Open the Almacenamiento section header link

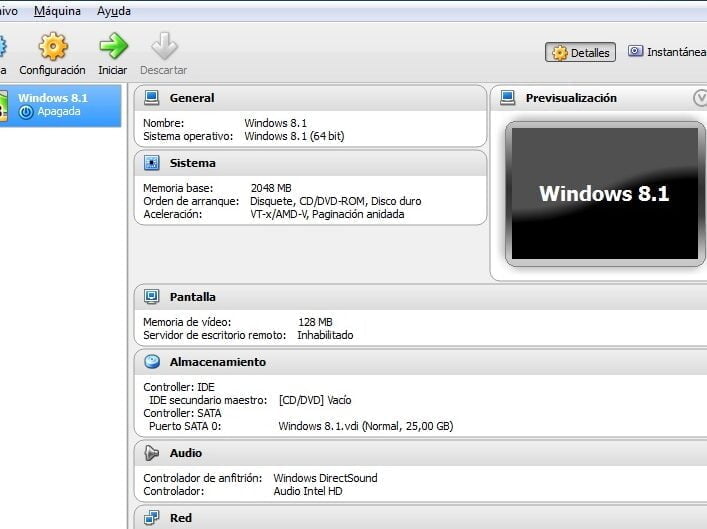218,362
